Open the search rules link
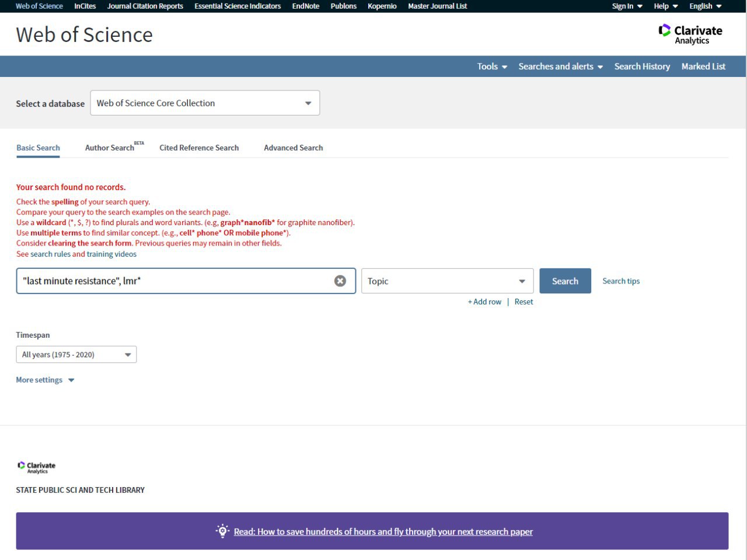This screenshot has height=560, width=747. point(50,254)
